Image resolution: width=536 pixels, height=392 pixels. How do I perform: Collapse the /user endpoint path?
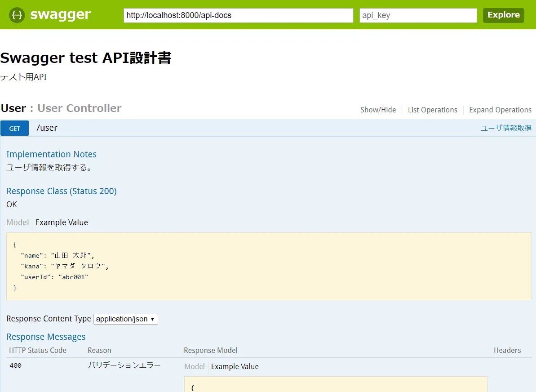47,128
